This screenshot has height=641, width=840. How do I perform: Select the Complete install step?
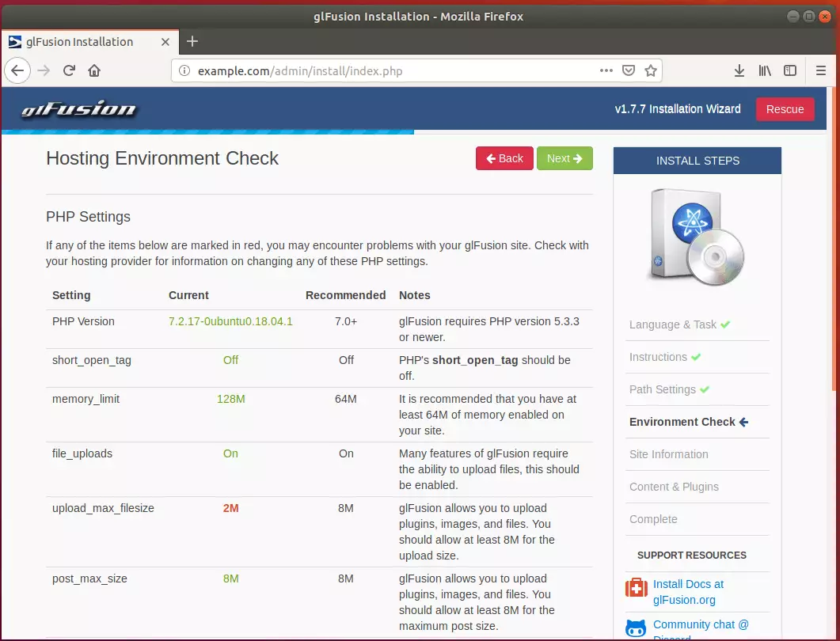click(653, 519)
